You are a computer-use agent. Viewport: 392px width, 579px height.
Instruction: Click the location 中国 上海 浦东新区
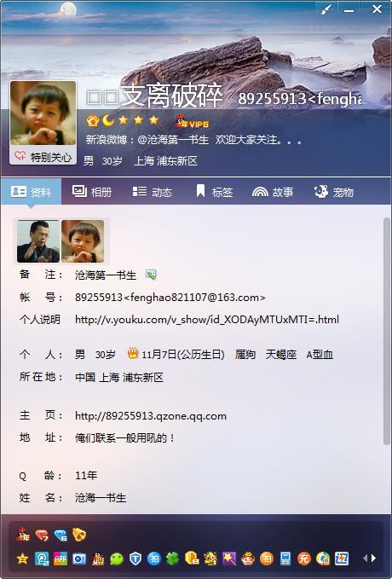[x=118, y=377]
